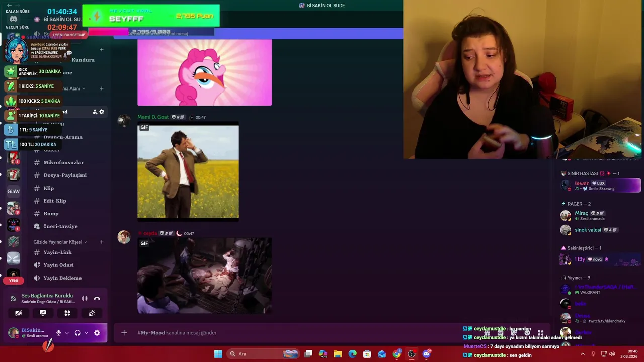This screenshot has height=362, width=644.
Task: Open the Mr. Bean GIF in chat
Action: coord(188,171)
